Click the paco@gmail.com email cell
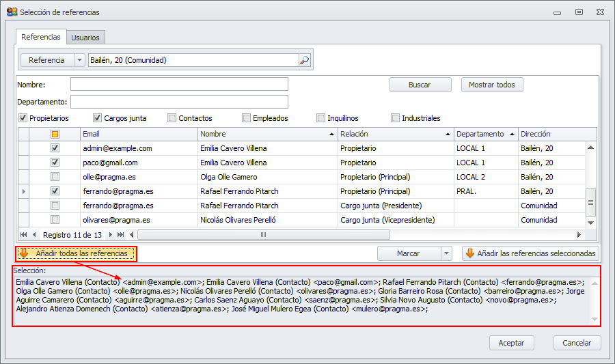 (139, 163)
